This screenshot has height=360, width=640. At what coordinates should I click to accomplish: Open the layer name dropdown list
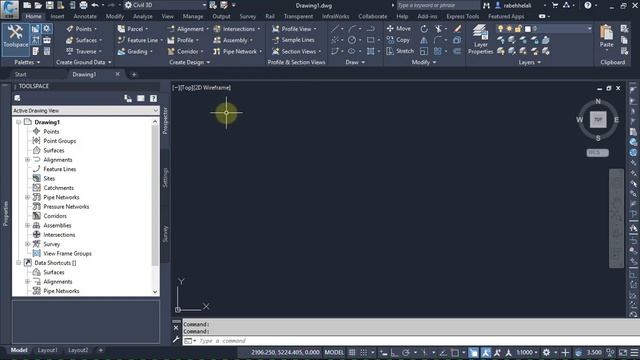click(544, 29)
